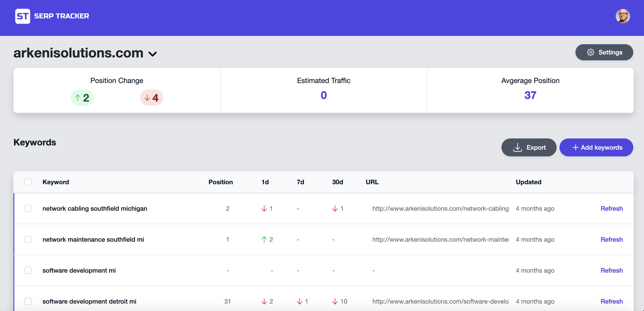Image resolution: width=644 pixels, height=311 pixels.
Task: Click the download icon on Export
Action: tap(517, 147)
